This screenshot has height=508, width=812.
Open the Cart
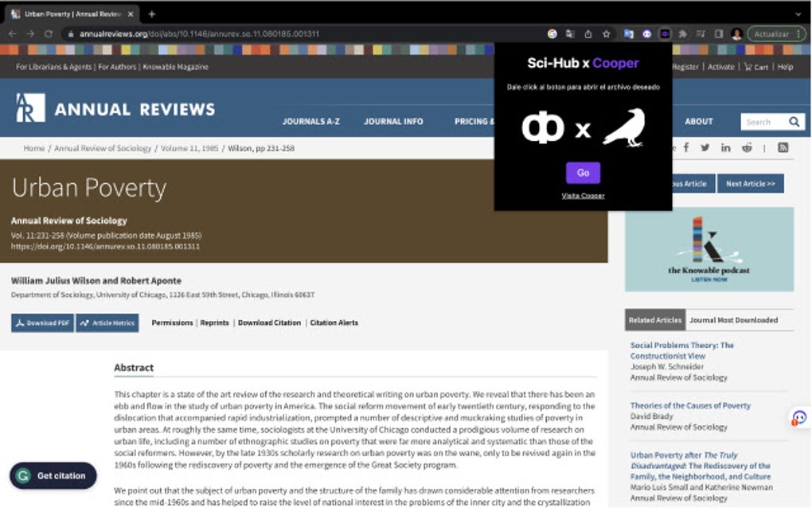[756, 67]
